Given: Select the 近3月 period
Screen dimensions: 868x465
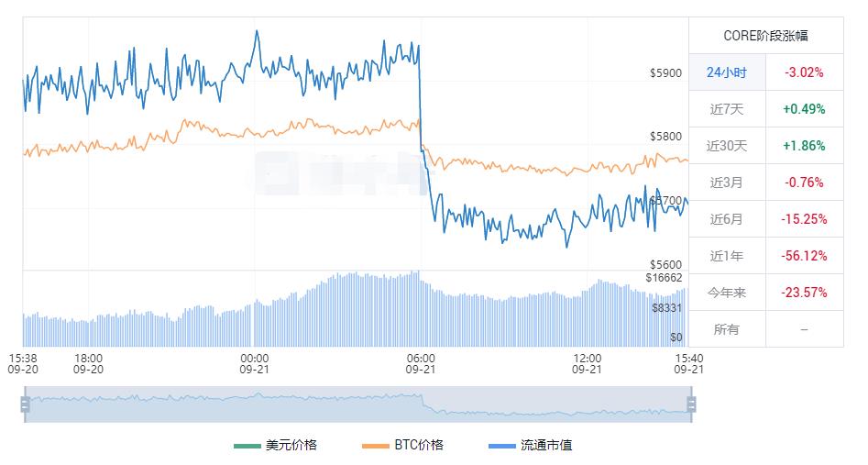Looking at the screenshot, I should [x=728, y=183].
